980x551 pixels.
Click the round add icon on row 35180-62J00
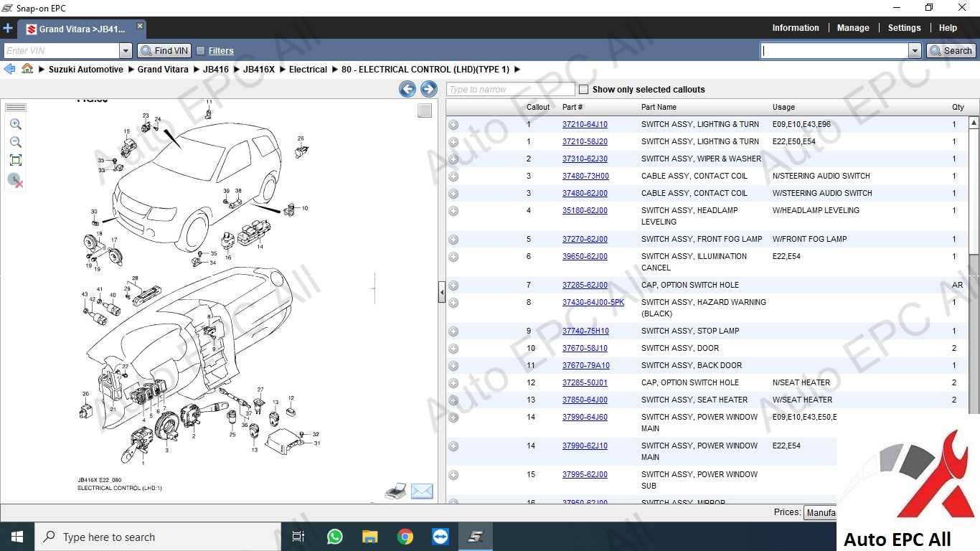453,211
